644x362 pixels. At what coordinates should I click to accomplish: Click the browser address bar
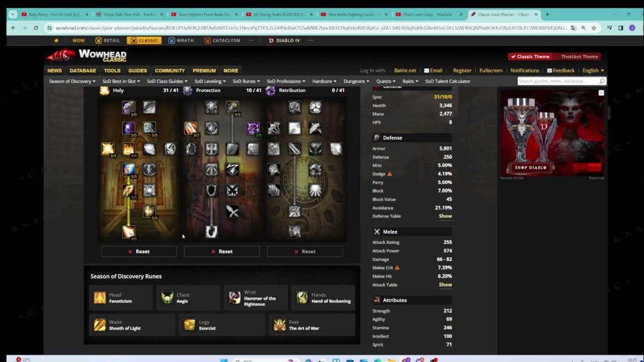pyautogui.click(x=312, y=28)
